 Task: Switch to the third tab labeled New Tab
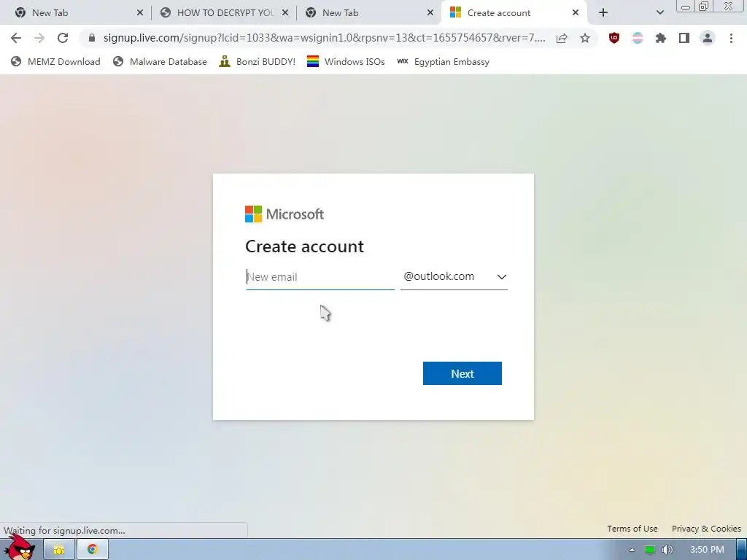click(369, 13)
